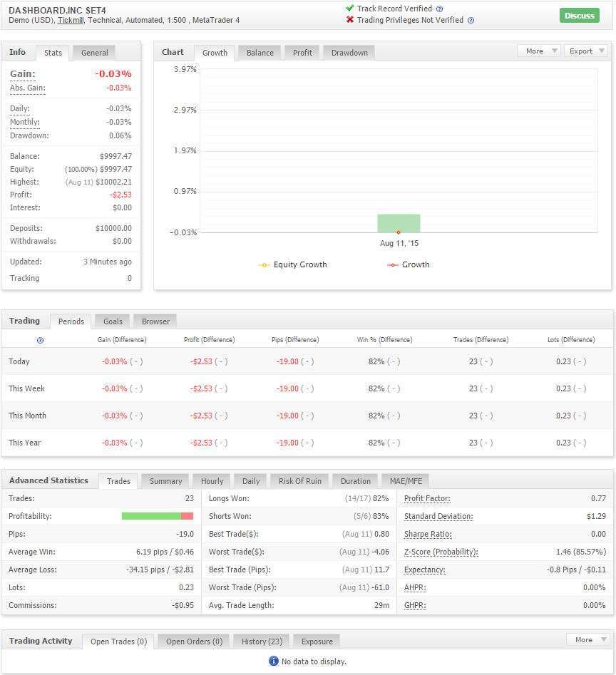Click the help icon beside Trading Privileges Not Verified
Viewport: 616px width, 675px height.
click(x=471, y=20)
